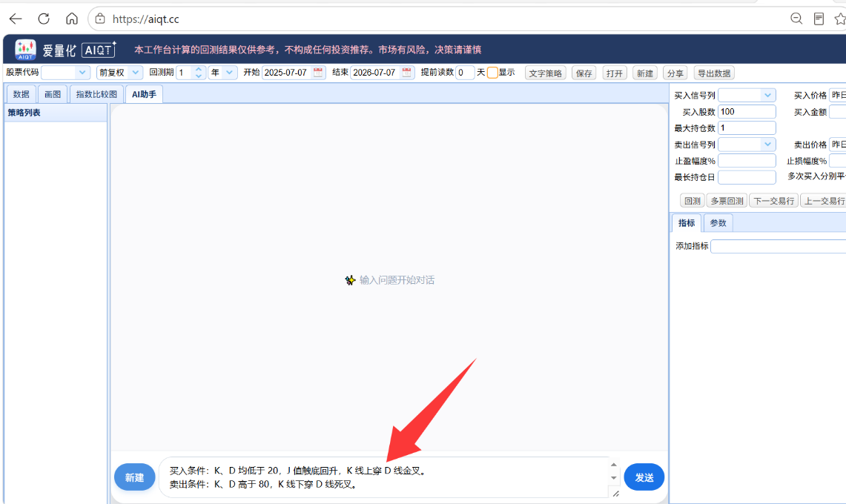
Task: Open the start date calendar picker
Action: click(318, 73)
